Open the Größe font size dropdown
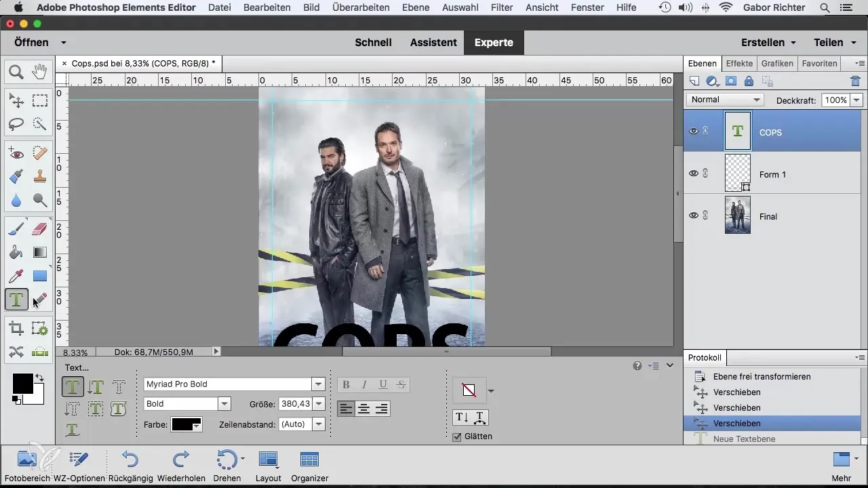Viewport: 868px width, 488px height. 319,403
